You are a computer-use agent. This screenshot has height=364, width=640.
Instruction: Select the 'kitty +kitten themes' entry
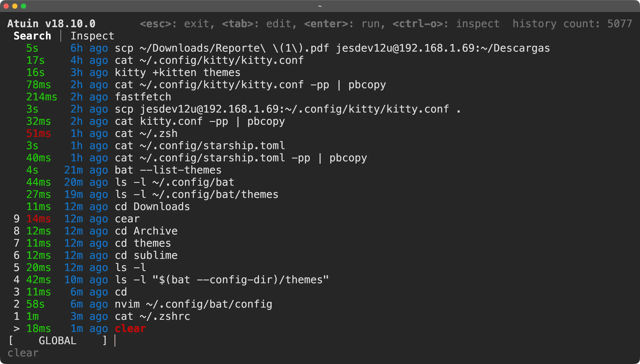pyautogui.click(x=177, y=72)
